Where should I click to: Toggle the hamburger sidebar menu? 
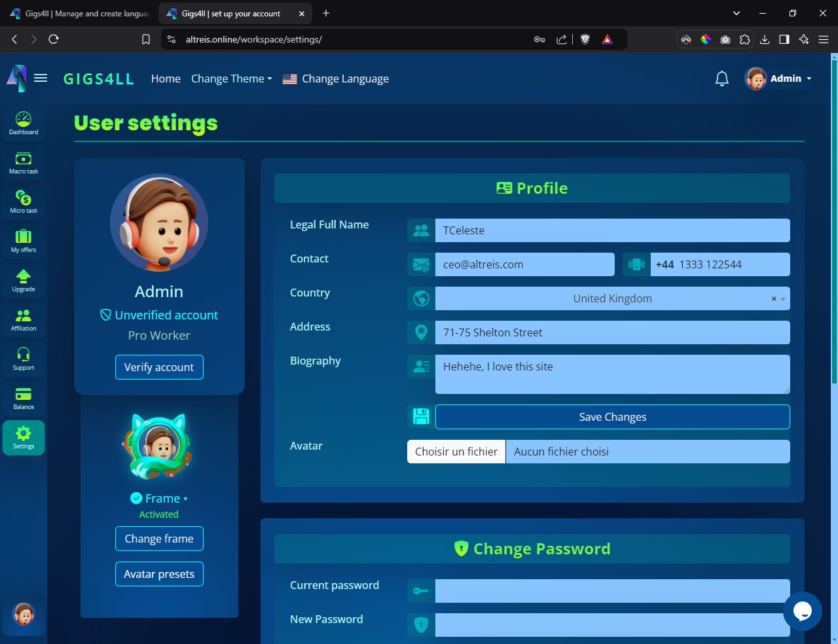point(41,79)
